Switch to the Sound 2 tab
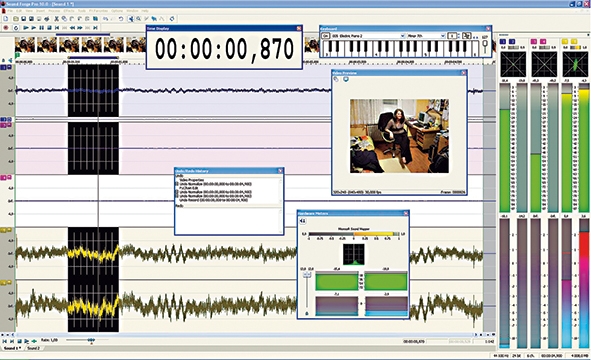The height and width of the screenshot is (360, 591). (x=33, y=348)
